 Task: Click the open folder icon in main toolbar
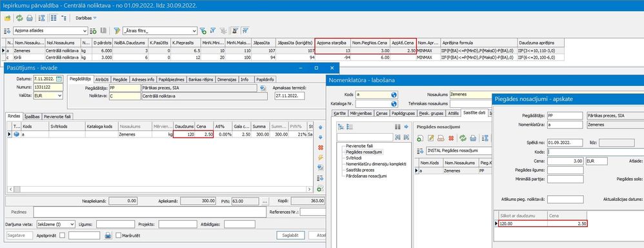tap(7, 18)
